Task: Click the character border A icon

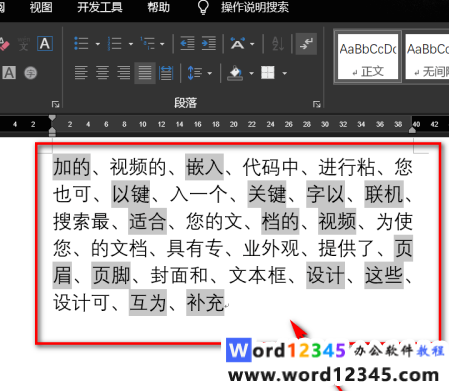Action: pyautogui.click(x=45, y=44)
